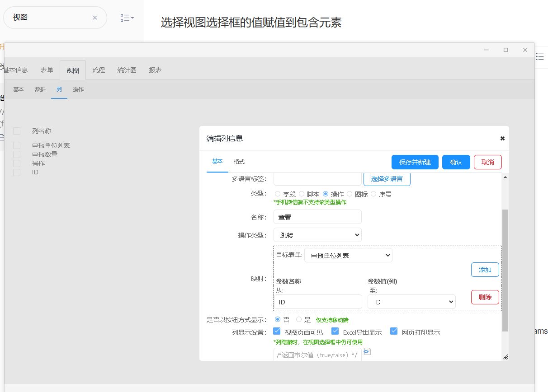
Task: Check the 申报单位列表 row checkbox
Action: pos(17,145)
